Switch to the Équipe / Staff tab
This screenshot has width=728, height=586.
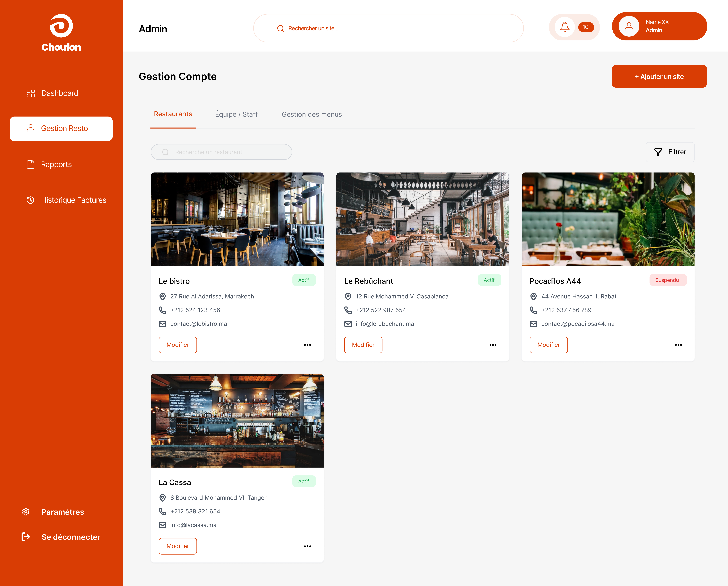point(236,114)
